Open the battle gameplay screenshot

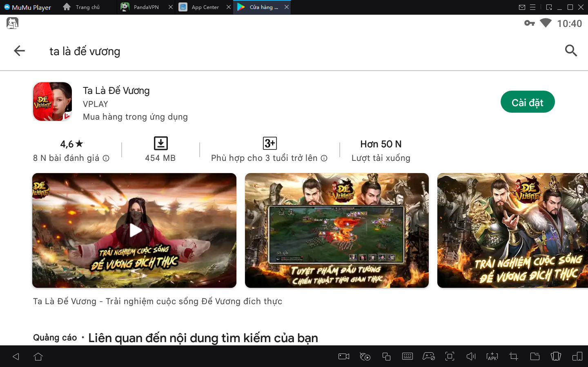pyautogui.click(x=336, y=230)
